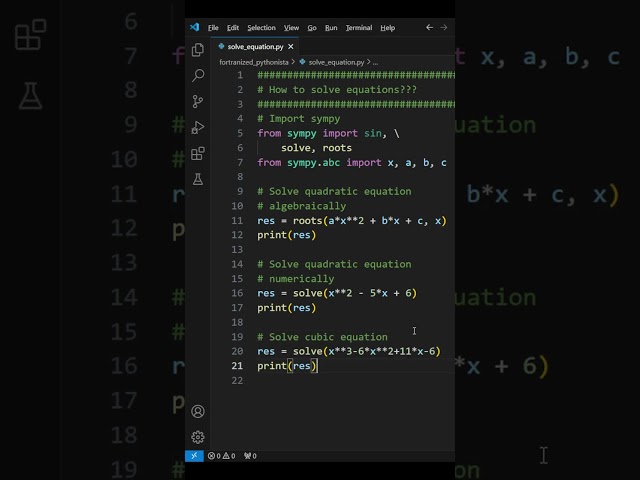Click the remote window status bar button
The width and height of the screenshot is (640, 480).
(x=194, y=456)
